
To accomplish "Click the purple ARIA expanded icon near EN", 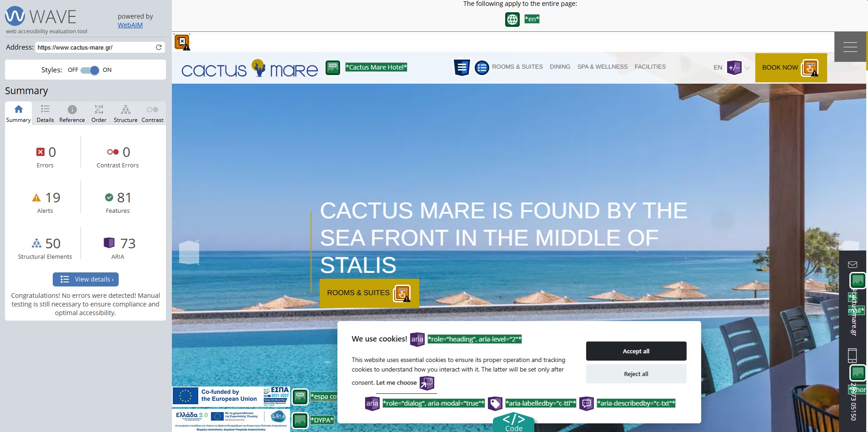I will (x=734, y=68).
